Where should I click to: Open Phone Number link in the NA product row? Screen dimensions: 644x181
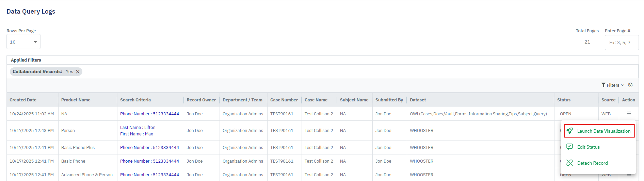149,114
